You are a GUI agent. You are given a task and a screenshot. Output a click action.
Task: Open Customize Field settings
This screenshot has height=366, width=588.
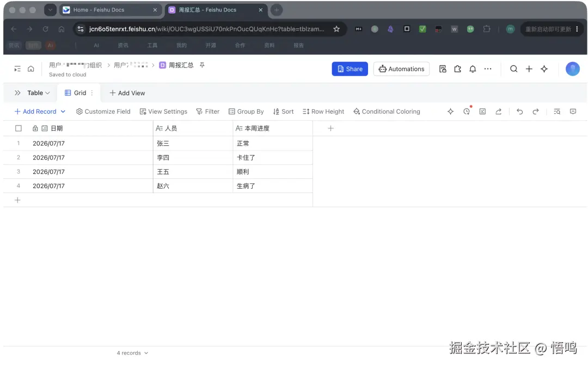tap(103, 111)
